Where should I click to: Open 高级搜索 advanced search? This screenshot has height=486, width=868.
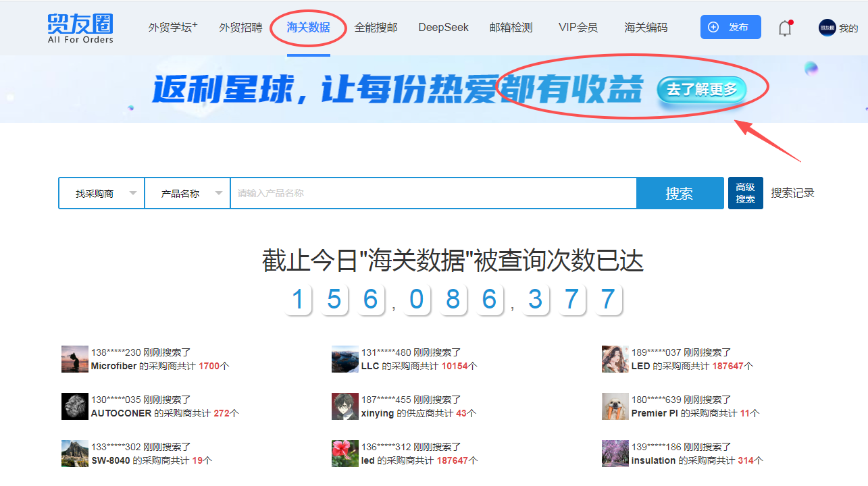click(x=745, y=193)
